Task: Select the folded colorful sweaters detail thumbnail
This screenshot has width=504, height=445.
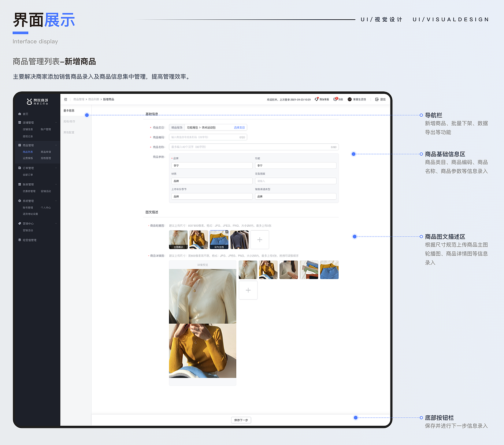Action: pos(309,270)
